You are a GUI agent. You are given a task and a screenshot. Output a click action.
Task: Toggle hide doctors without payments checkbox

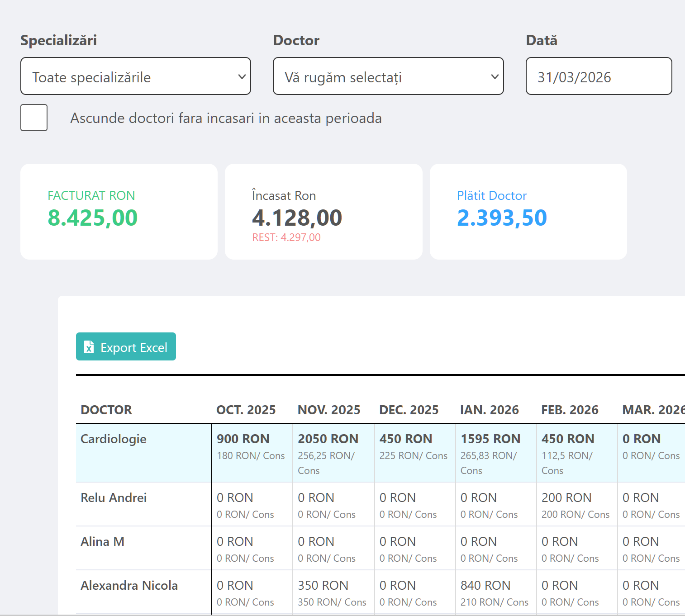point(34,118)
